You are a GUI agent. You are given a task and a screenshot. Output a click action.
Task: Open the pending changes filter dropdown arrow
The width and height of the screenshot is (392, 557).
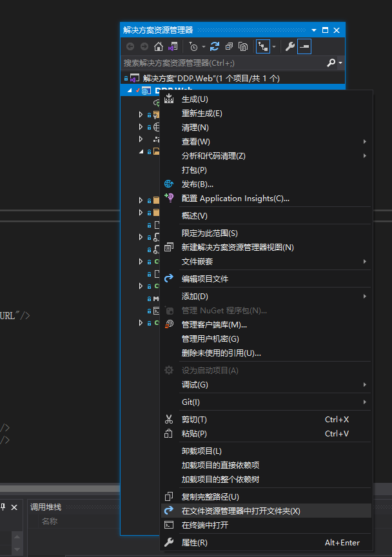click(204, 46)
